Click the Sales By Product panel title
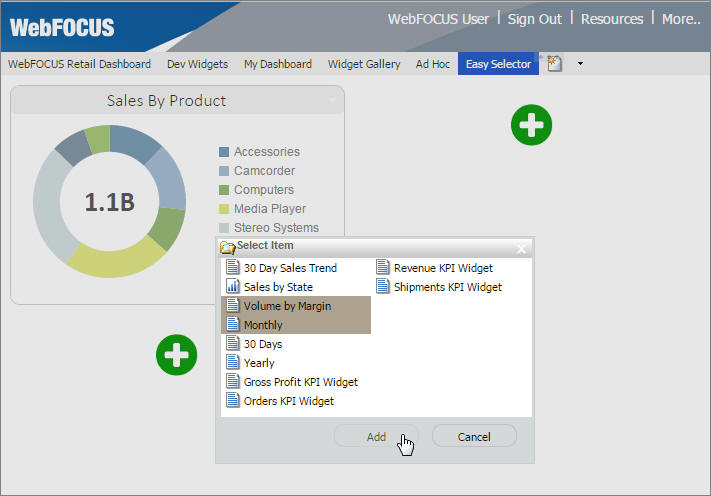 pyautogui.click(x=166, y=101)
